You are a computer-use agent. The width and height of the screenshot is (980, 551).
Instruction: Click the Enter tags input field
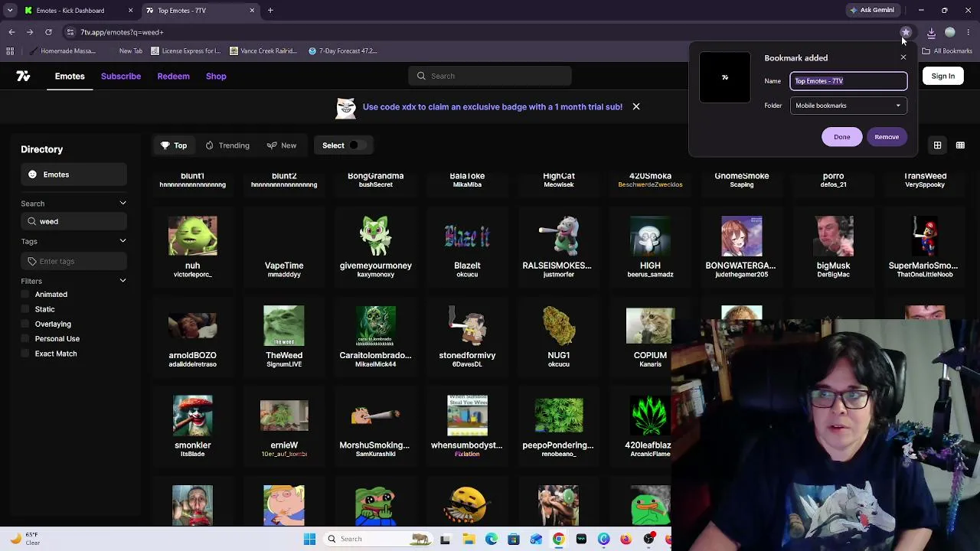pyautogui.click(x=73, y=261)
